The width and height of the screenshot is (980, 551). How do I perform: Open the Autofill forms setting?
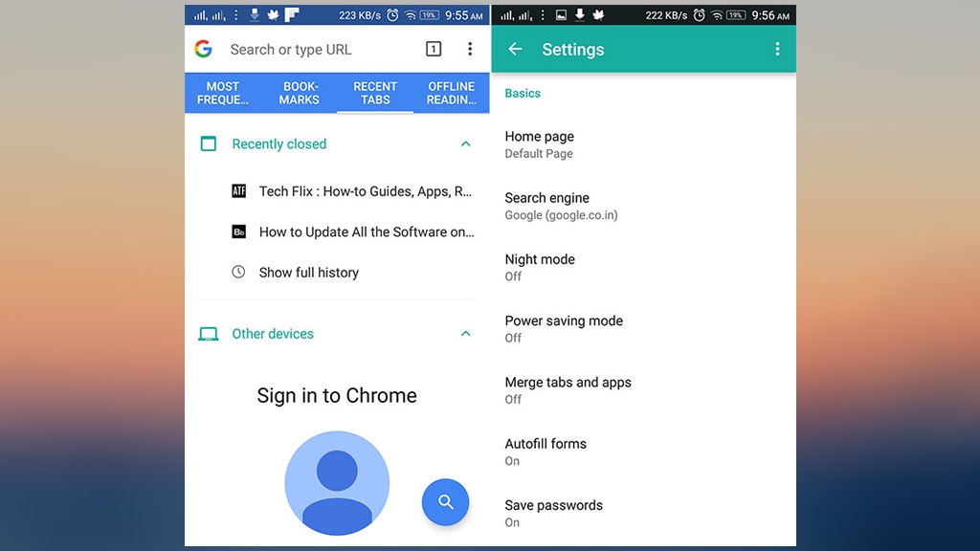(644, 452)
